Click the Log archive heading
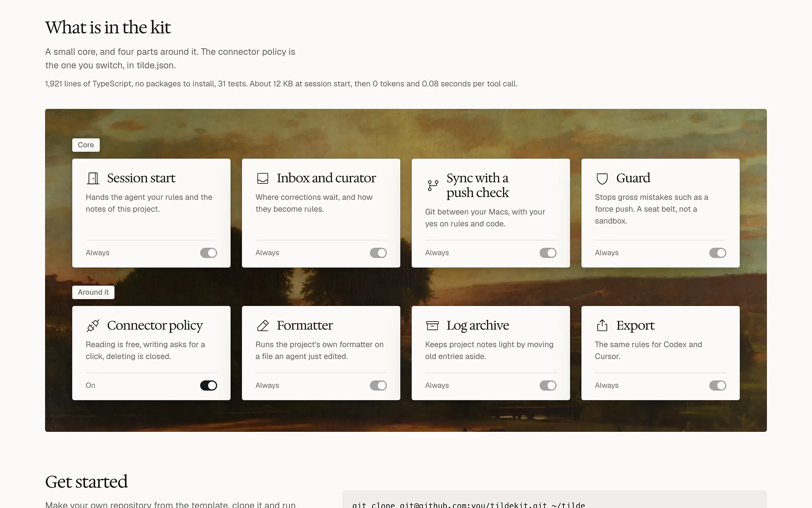This screenshot has width=812, height=508. tap(477, 325)
